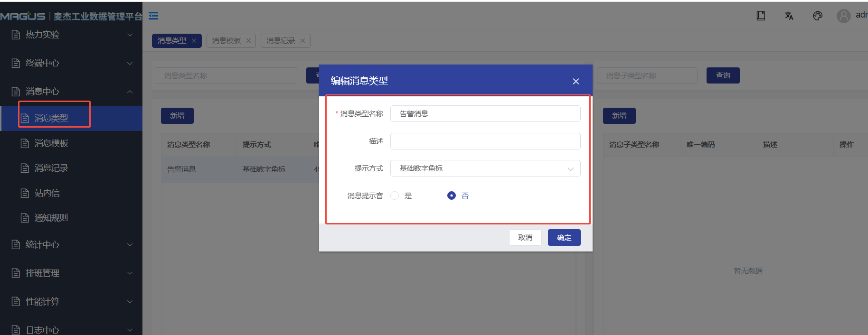Screen dimensions: 868x335
Task: Click the admin user avatar
Action: (843, 16)
